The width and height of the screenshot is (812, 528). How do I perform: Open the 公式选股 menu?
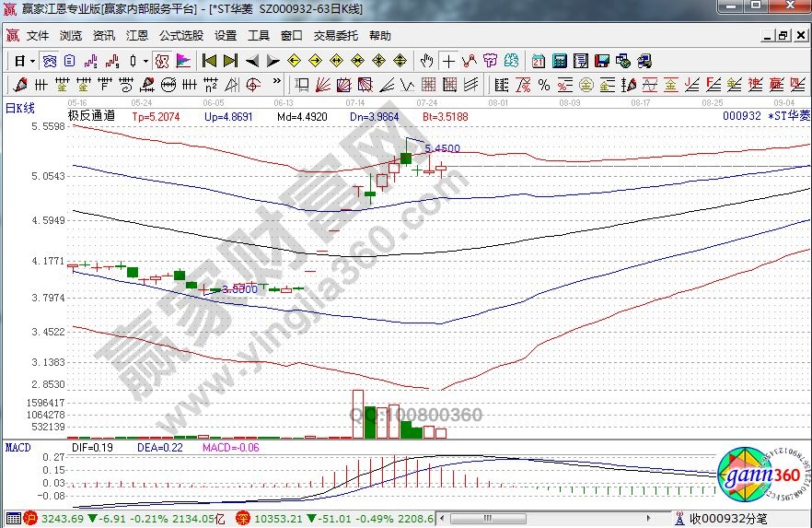coord(181,36)
